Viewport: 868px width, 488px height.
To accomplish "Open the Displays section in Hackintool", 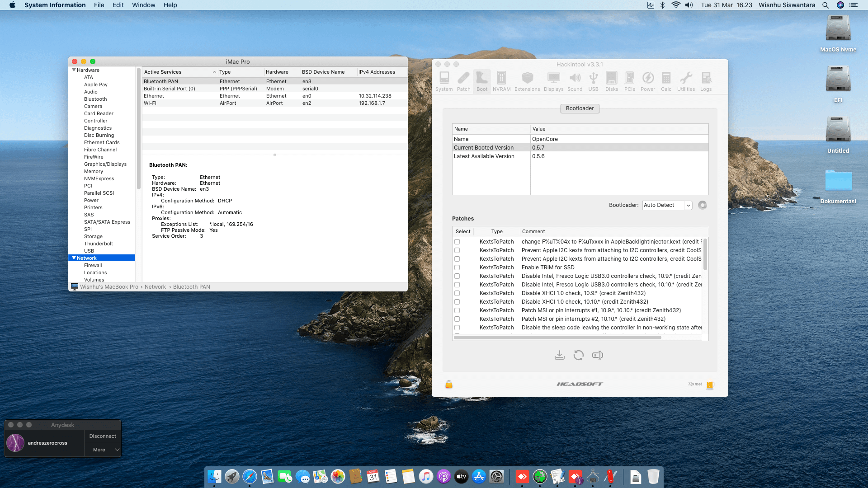I will pos(553,82).
